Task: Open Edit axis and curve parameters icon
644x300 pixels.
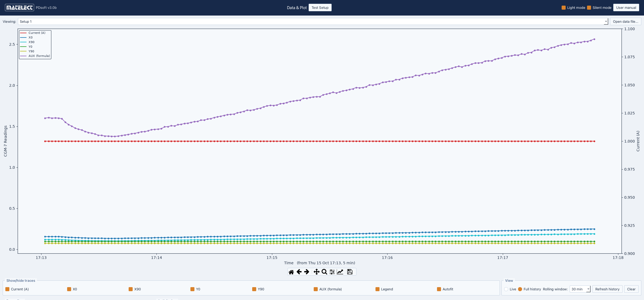Action: (340, 272)
